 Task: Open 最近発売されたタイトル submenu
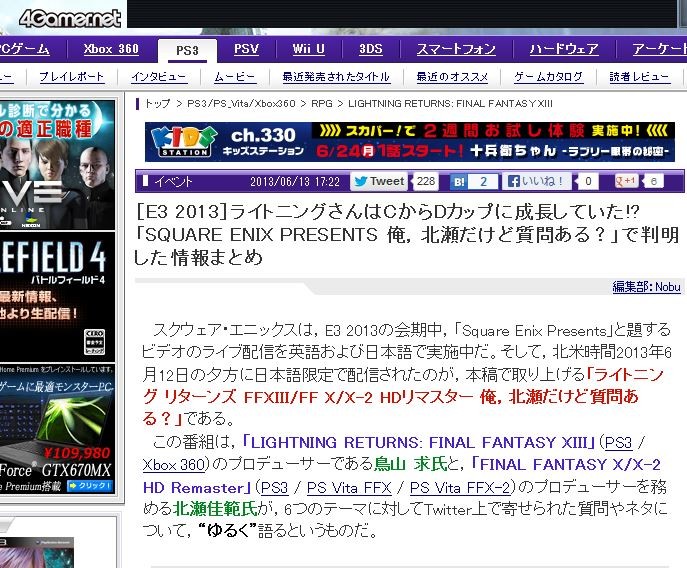coord(336,77)
